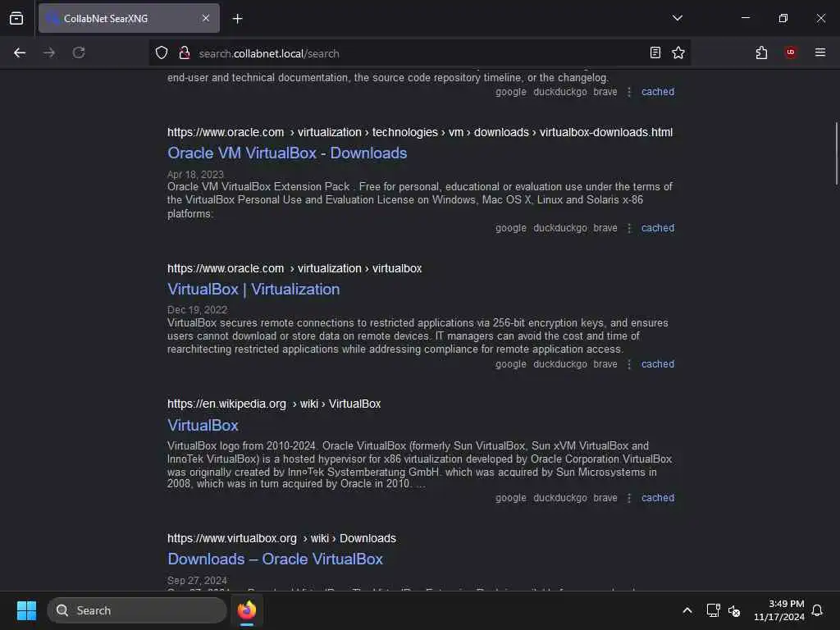Open the Wikipedia VirtualBox result title
The image size is (840, 630).
click(x=203, y=426)
